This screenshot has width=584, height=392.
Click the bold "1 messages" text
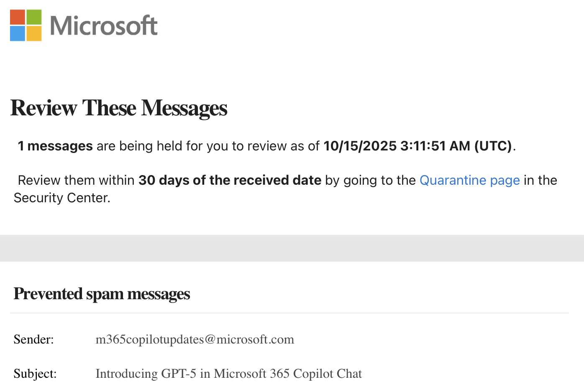point(55,146)
